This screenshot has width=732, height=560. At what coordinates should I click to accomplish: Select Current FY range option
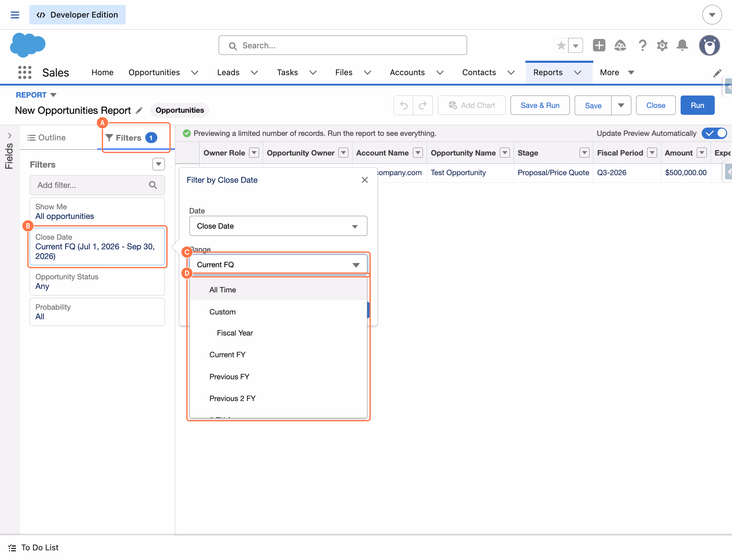(x=278, y=354)
